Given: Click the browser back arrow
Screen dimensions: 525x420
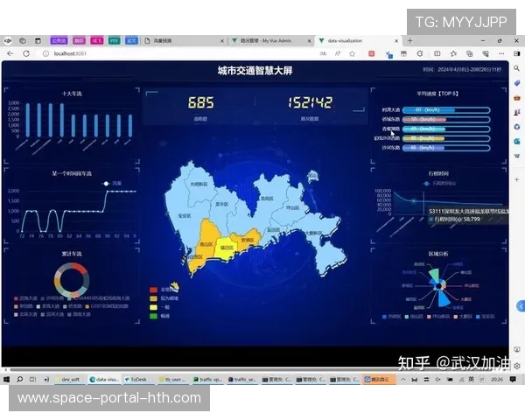Looking at the screenshot, I should click(x=10, y=53).
